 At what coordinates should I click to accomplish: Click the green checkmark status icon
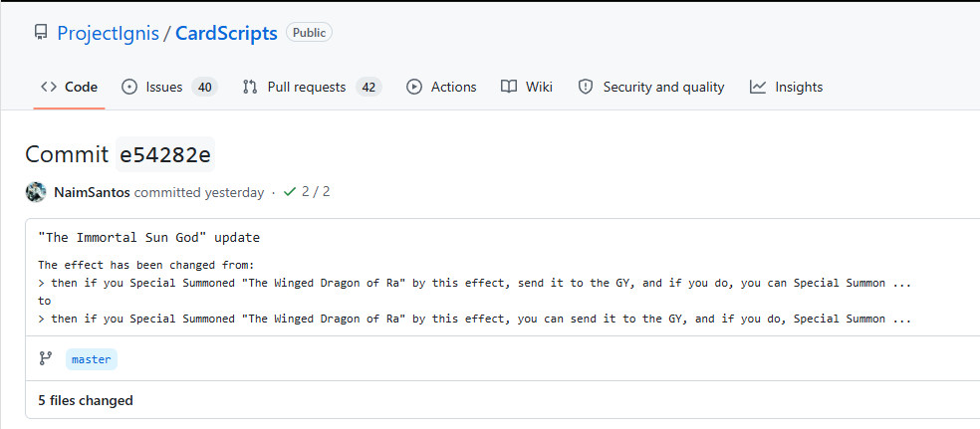pos(290,192)
